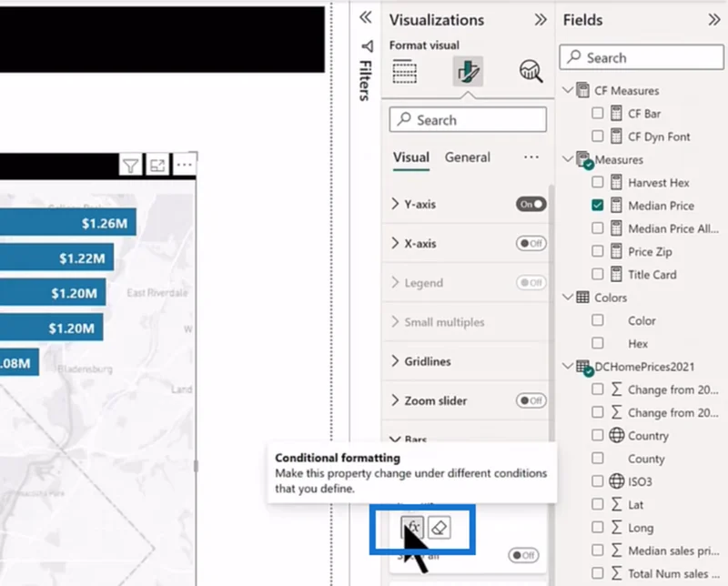The width and height of the screenshot is (728, 586).
Task: Turn on the X-axis toggle
Action: (531, 243)
